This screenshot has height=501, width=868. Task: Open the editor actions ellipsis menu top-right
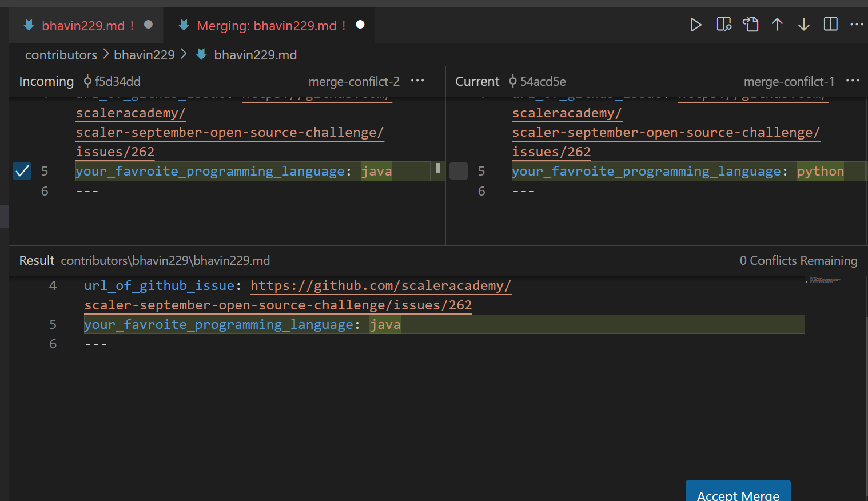857,25
